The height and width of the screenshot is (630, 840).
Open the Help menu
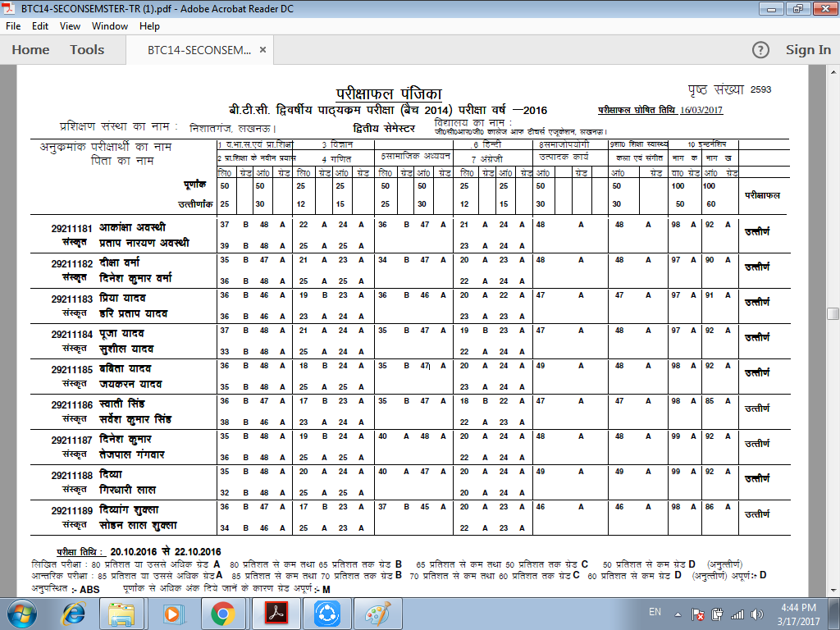click(x=149, y=25)
